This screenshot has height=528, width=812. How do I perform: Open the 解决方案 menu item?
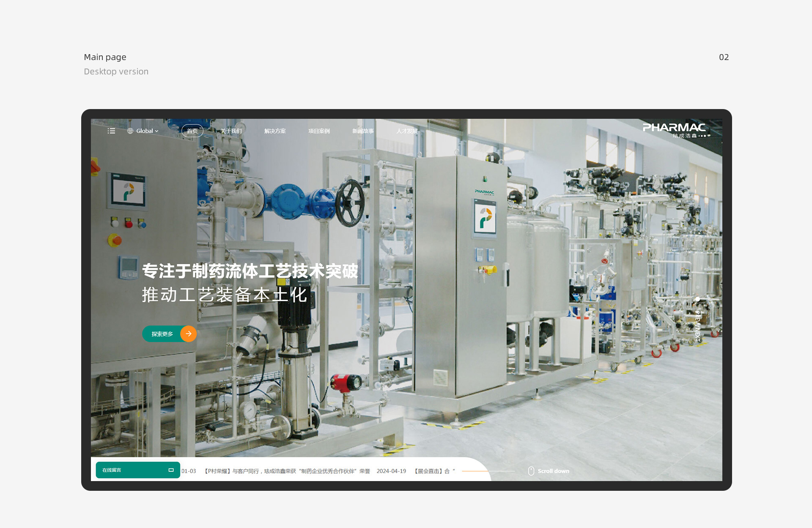pos(275,131)
